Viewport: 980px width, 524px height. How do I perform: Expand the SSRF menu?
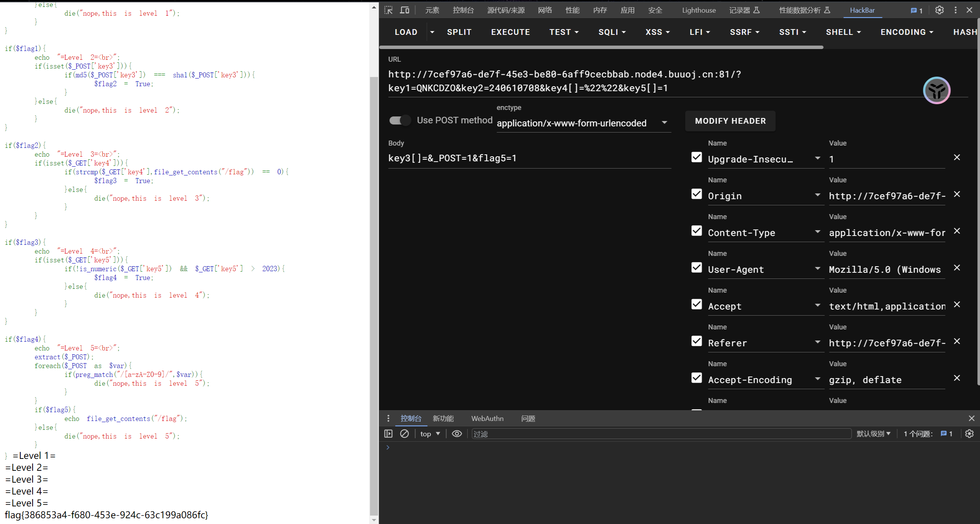[x=744, y=32]
